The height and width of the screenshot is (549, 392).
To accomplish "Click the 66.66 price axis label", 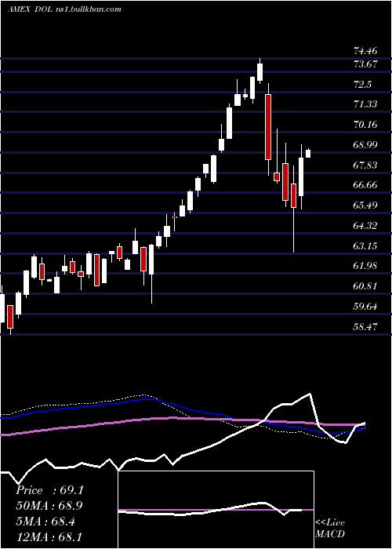I will [x=365, y=185].
